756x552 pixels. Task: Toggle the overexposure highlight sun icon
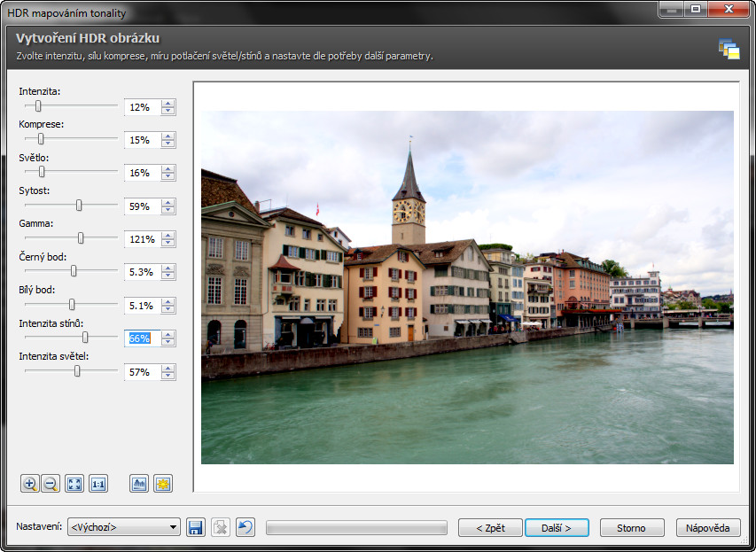click(163, 484)
